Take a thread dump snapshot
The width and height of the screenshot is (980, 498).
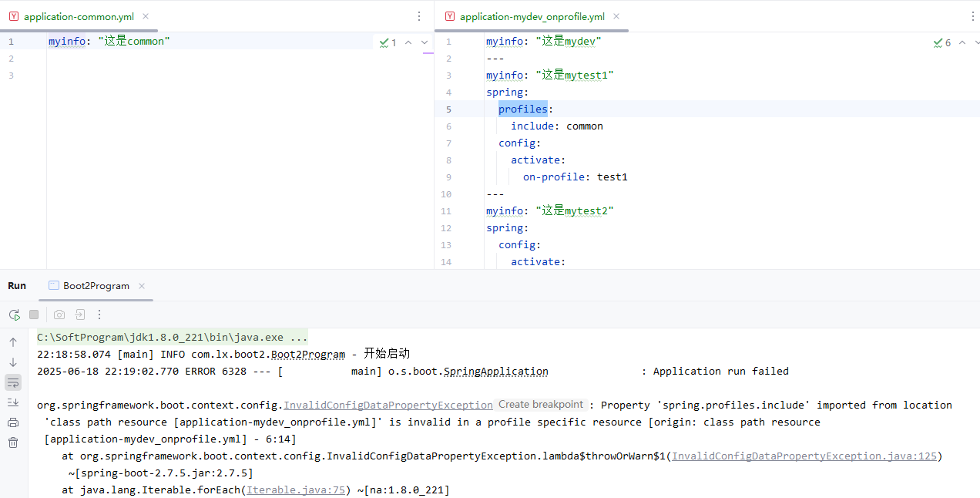click(x=59, y=315)
